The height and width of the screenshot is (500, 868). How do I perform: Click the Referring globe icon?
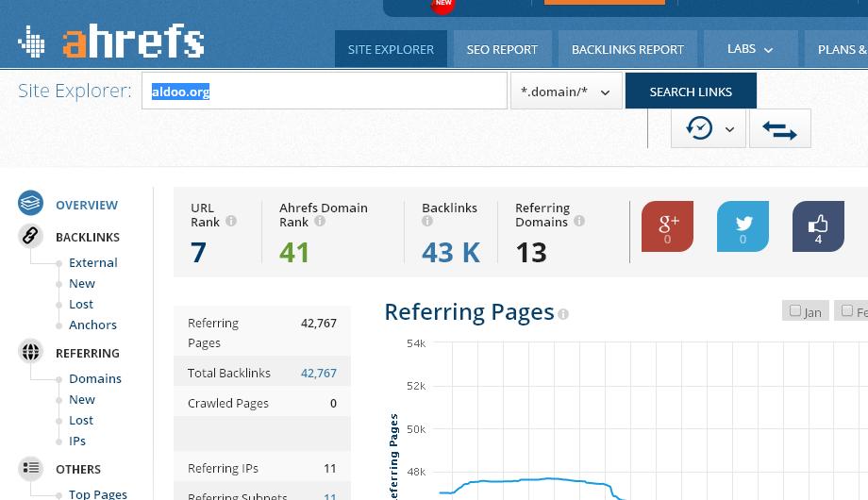[30, 352]
